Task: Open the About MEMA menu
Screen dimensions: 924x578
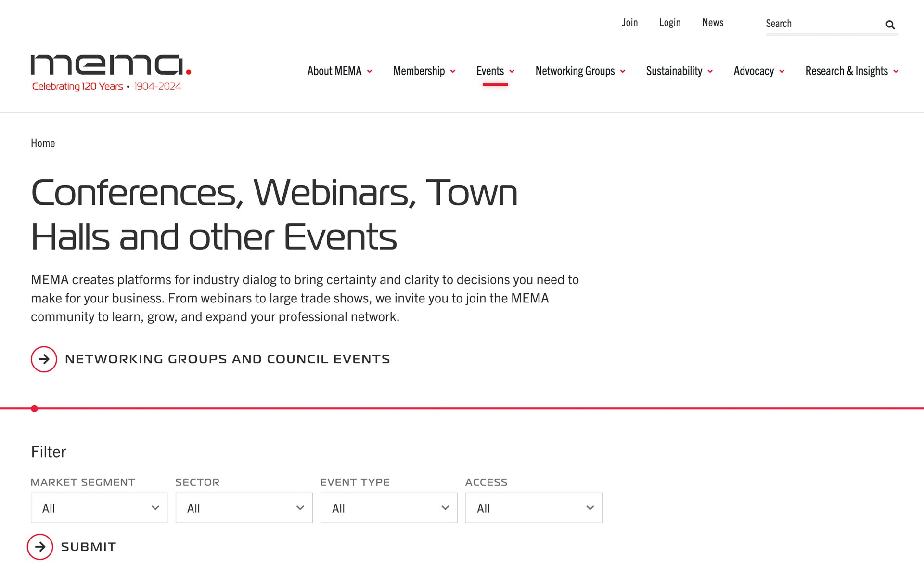Action: tap(334, 71)
